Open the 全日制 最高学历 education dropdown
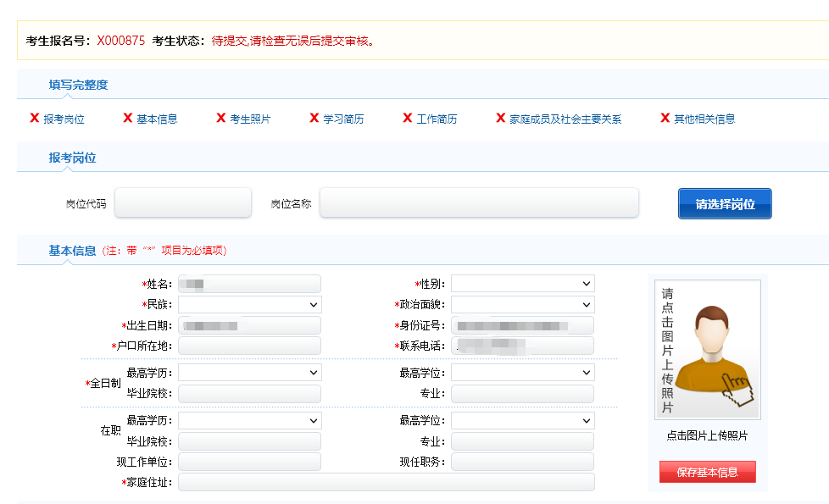 click(x=250, y=371)
